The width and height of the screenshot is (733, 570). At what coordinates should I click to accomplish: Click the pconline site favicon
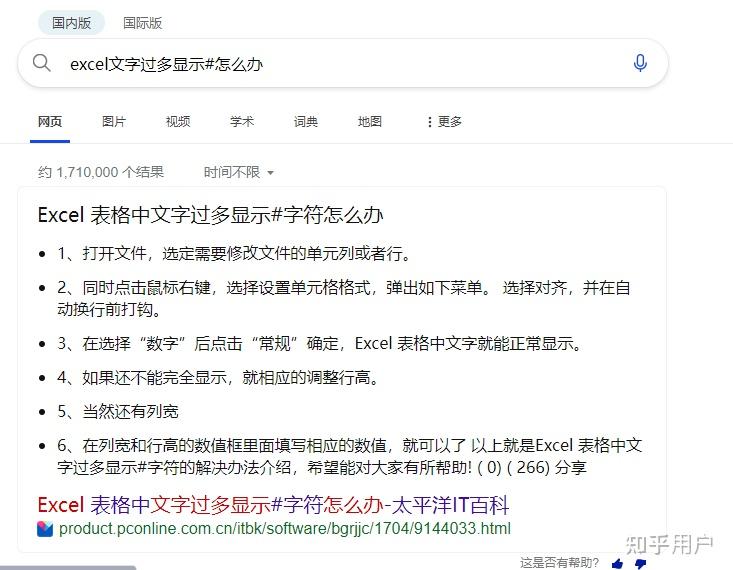(x=45, y=529)
